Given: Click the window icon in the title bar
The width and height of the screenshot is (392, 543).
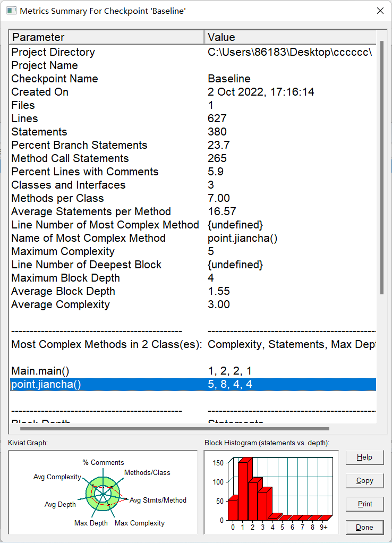Looking at the screenshot, I should [12, 11].
